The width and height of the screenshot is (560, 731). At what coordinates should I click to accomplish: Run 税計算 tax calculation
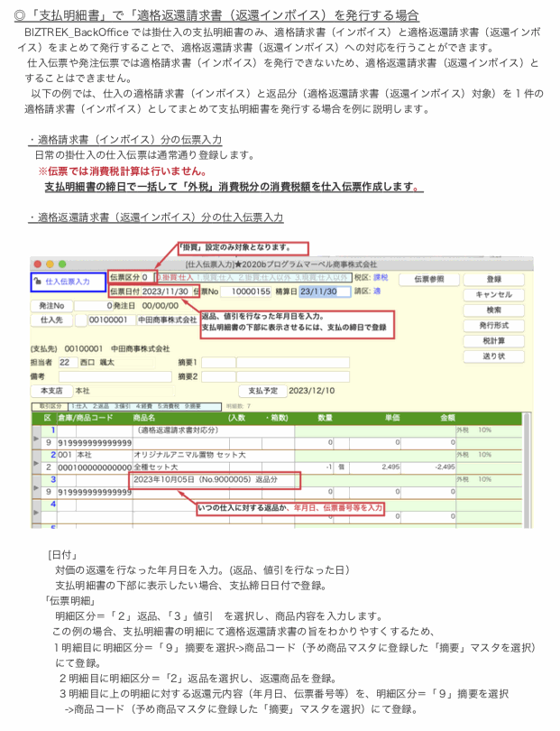click(x=493, y=340)
